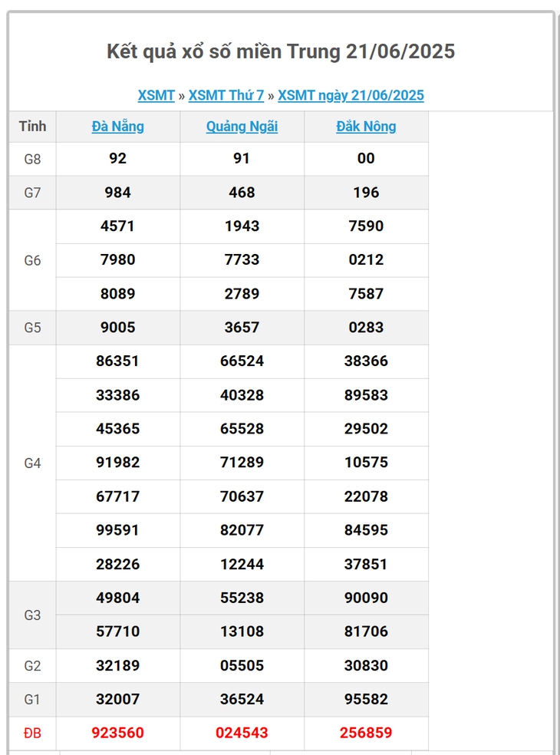Select Đà Nẵng G8 result 92
Viewport: 560px width, 755px height.
(x=118, y=158)
